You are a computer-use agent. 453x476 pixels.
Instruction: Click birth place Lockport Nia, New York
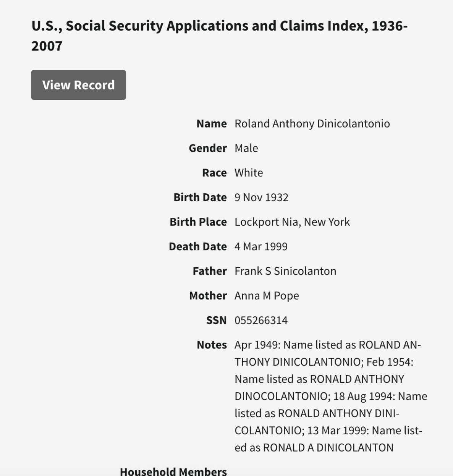tap(292, 222)
